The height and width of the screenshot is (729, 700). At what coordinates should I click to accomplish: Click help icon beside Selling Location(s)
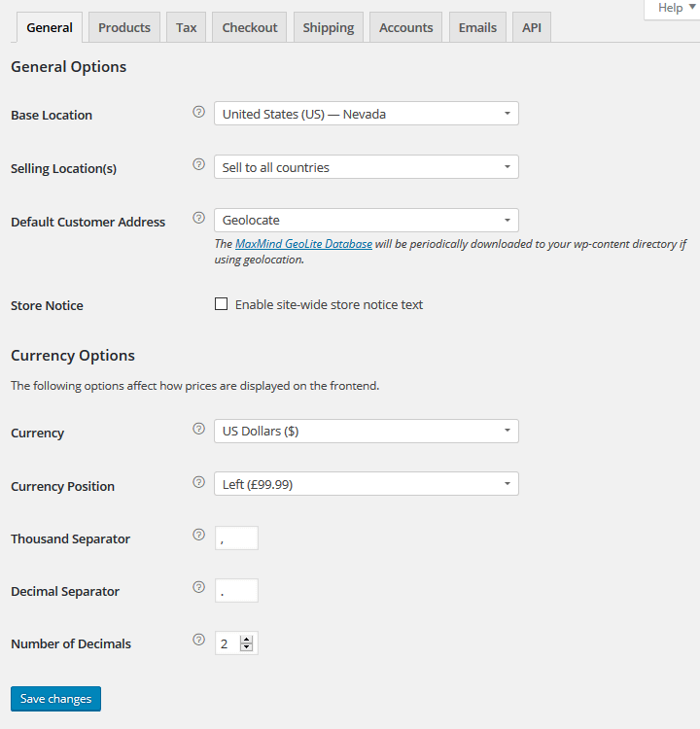199,165
